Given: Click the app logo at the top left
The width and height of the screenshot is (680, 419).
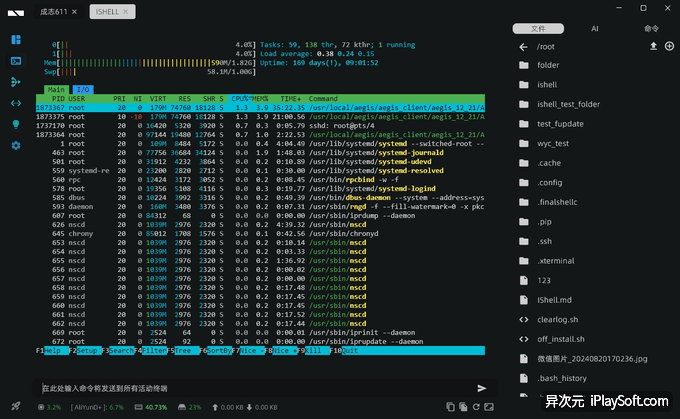Looking at the screenshot, I should (x=16, y=13).
